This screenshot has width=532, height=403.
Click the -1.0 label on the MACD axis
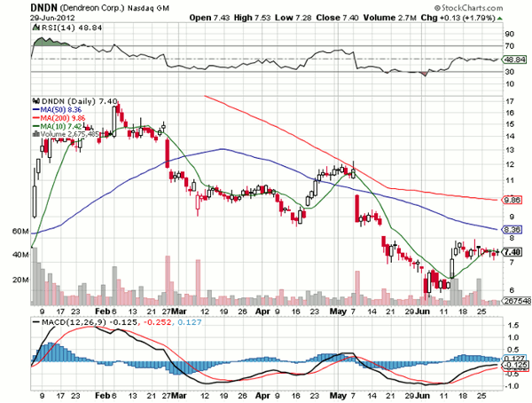coord(512,386)
